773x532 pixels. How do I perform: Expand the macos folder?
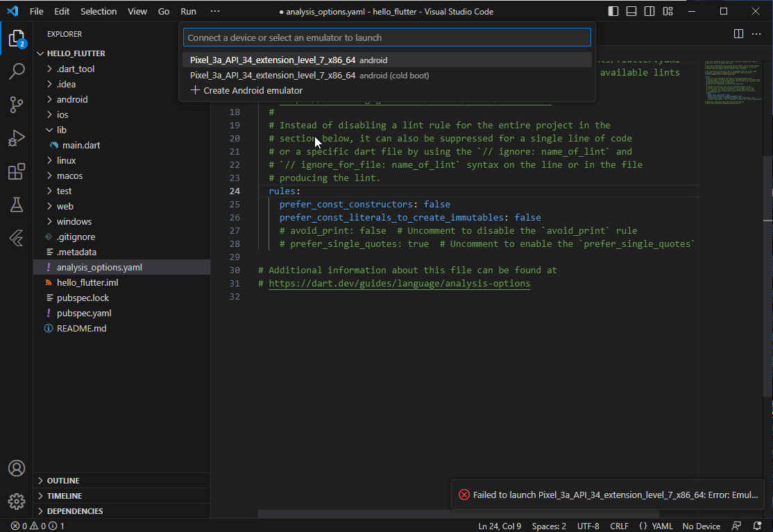121,176
